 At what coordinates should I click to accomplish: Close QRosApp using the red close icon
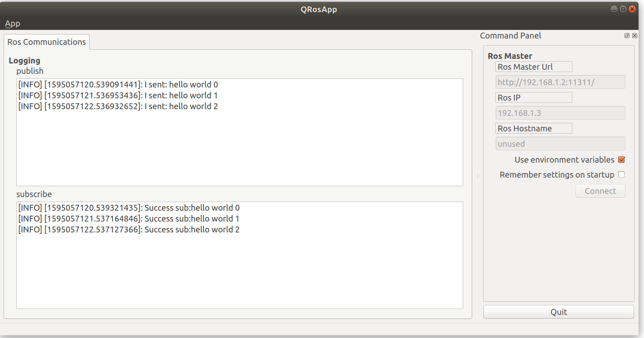pyautogui.click(x=633, y=9)
